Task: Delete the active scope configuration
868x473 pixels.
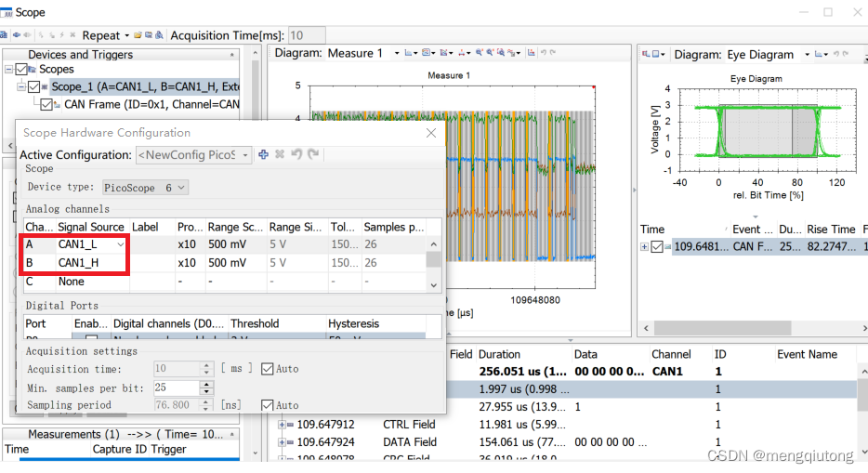Action: click(280, 154)
